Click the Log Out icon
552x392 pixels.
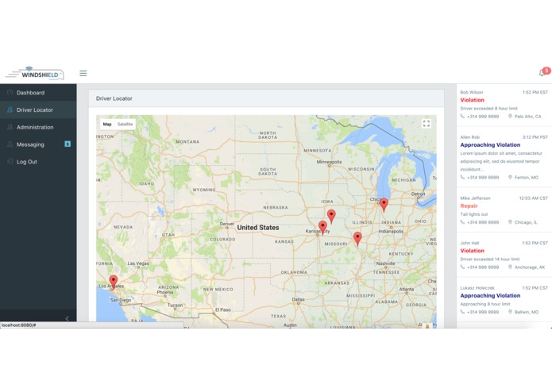[x=10, y=161]
